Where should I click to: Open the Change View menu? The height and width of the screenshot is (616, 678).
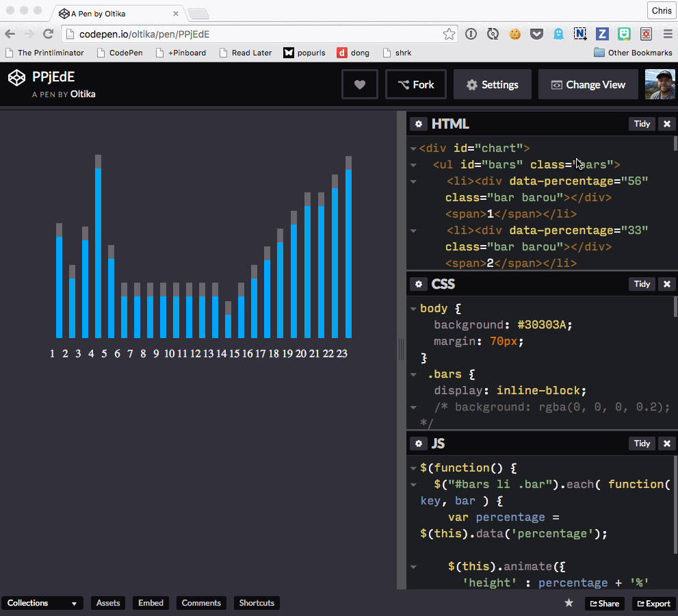click(x=588, y=84)
